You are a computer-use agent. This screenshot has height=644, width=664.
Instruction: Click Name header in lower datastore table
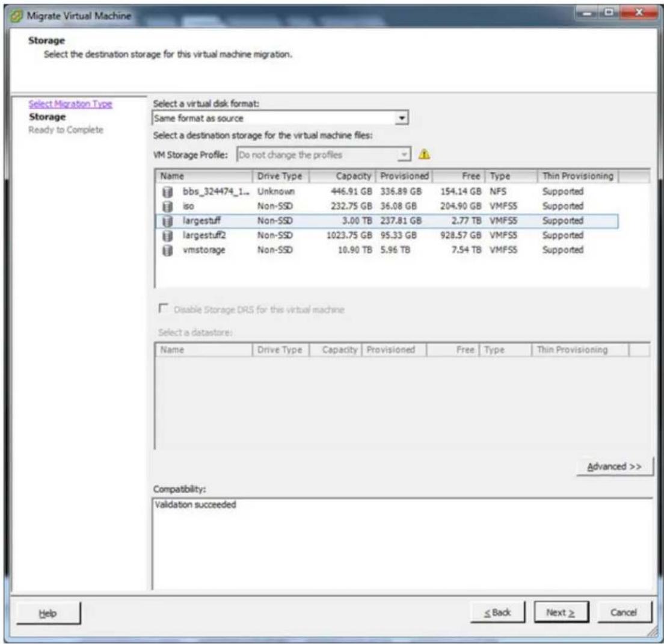coord(204,350)
